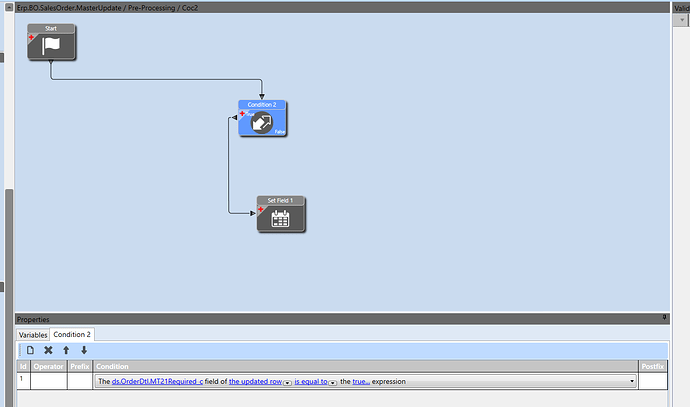The height and width of the screenshot is (407, 690).
Task: Click the Condition column header
Action: click(x=366, y=367)
